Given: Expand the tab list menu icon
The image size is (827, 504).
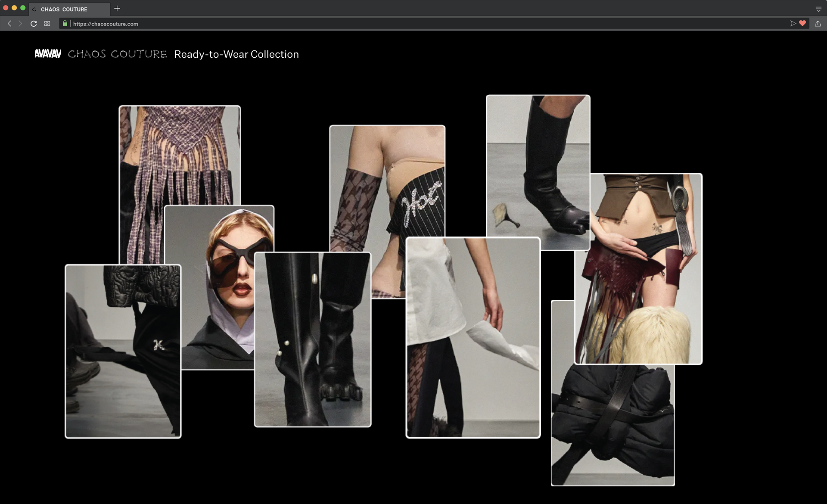Looking at the screenshot, I should [818, 9].
